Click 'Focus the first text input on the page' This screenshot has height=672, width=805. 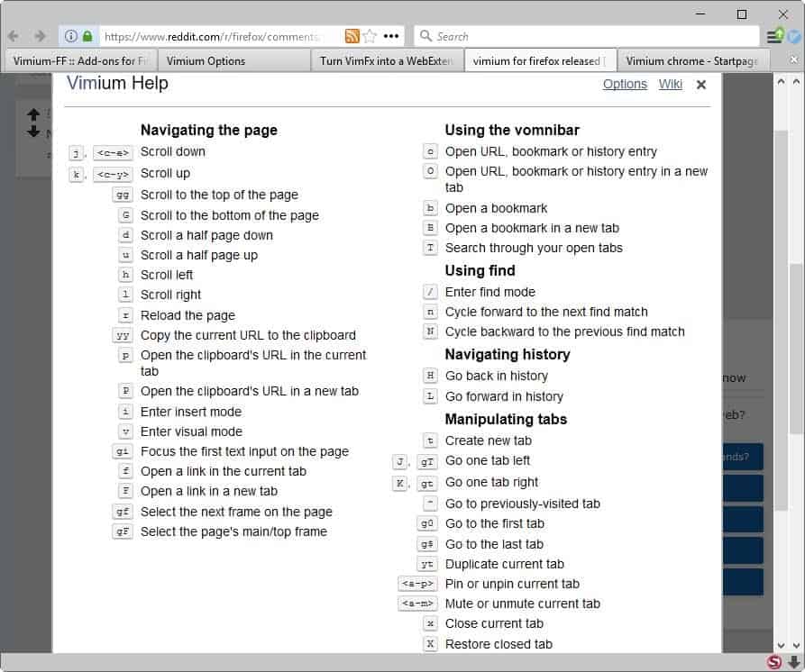(x=244, y=451)
